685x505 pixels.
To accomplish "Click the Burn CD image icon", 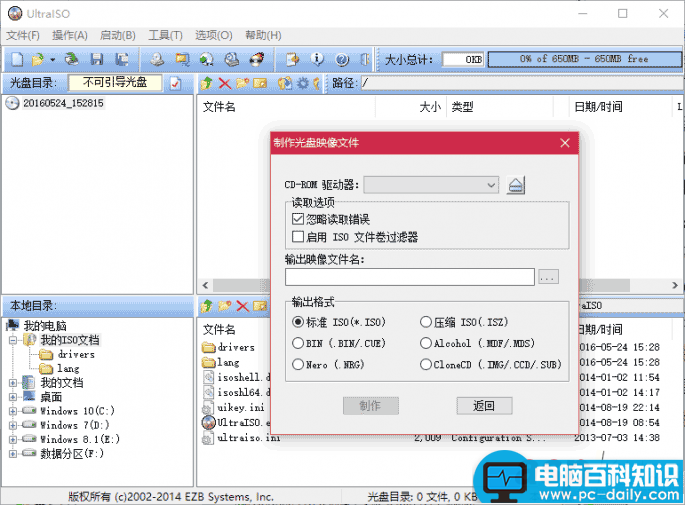I will coord(257,59).
